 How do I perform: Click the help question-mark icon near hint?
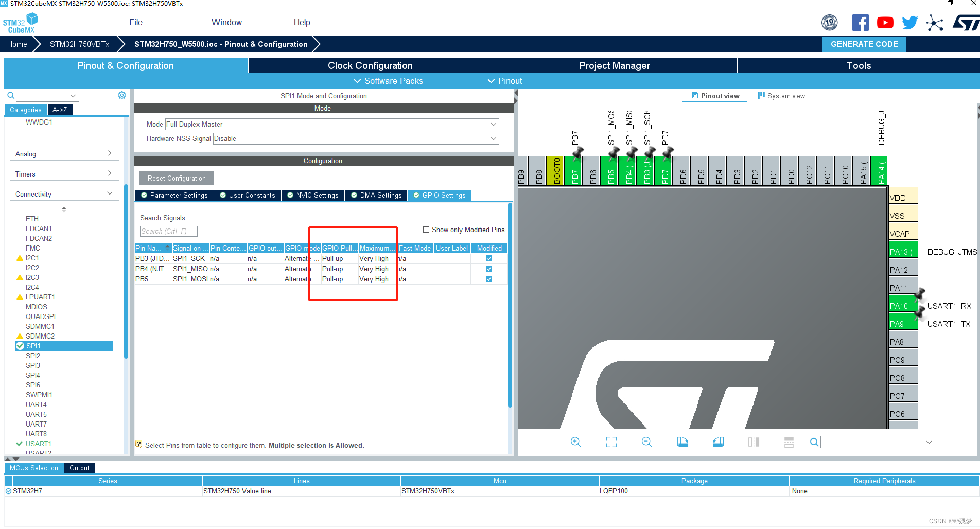(x=139, y=444)
